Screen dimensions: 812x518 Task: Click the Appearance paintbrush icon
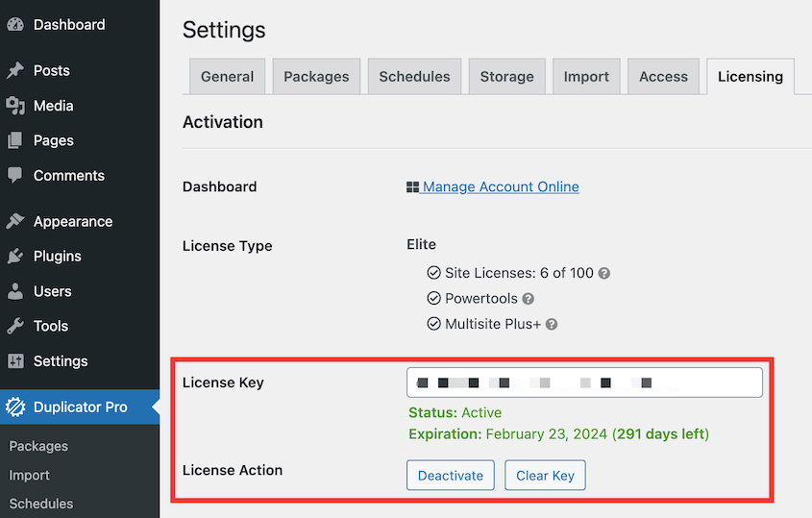(15, 221)
